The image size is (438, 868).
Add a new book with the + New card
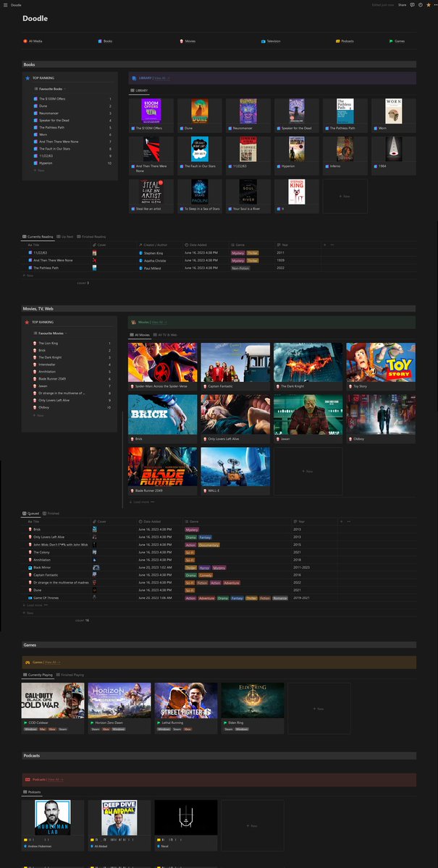(x=345, y=195)
